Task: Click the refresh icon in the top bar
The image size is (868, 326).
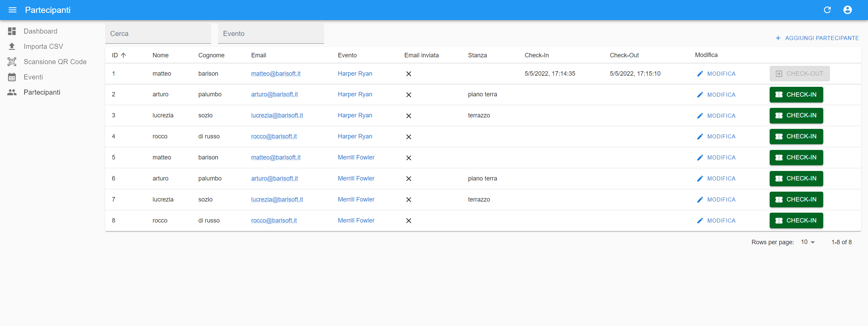Action: [827, 10]
